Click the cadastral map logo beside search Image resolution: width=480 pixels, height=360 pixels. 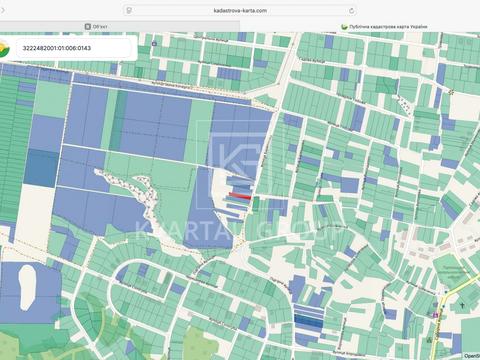pyautogui.click(x=4, y=49)
